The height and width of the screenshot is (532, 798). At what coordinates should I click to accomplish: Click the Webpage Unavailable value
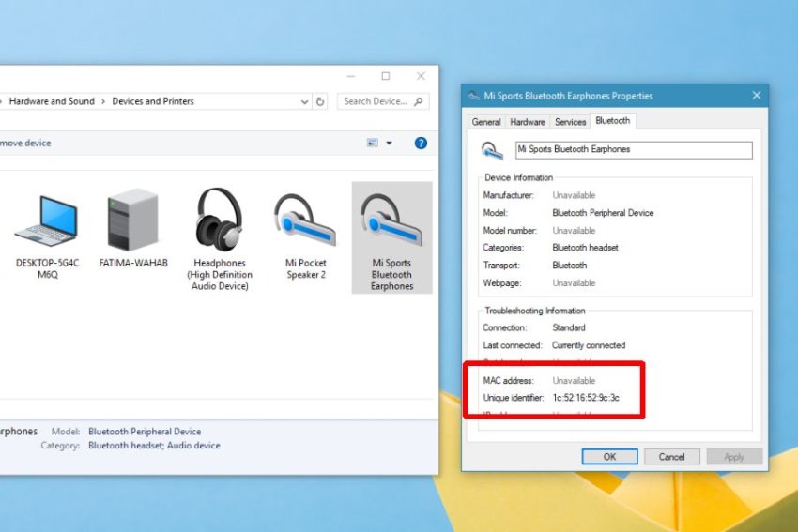[574, 282]
